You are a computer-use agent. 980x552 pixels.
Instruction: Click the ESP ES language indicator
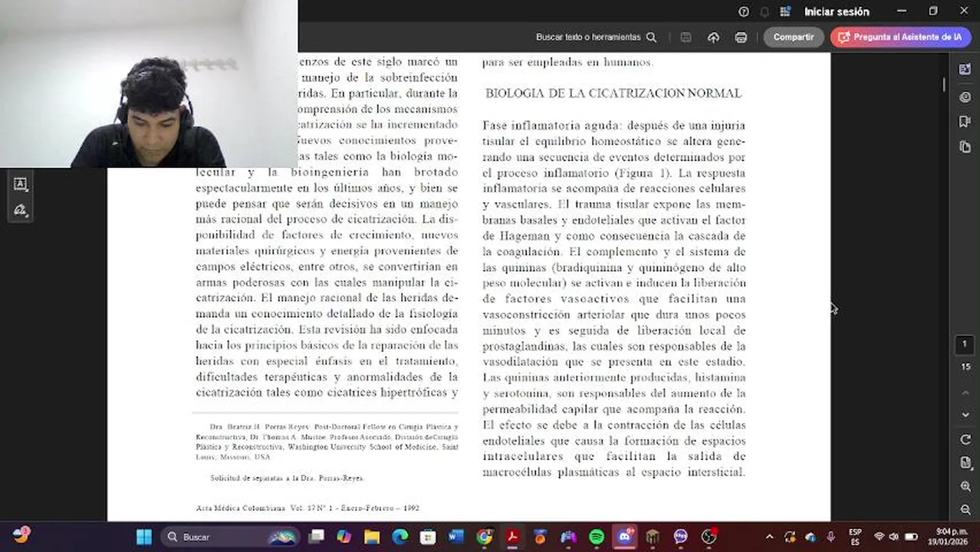click(x=855, y=537)
